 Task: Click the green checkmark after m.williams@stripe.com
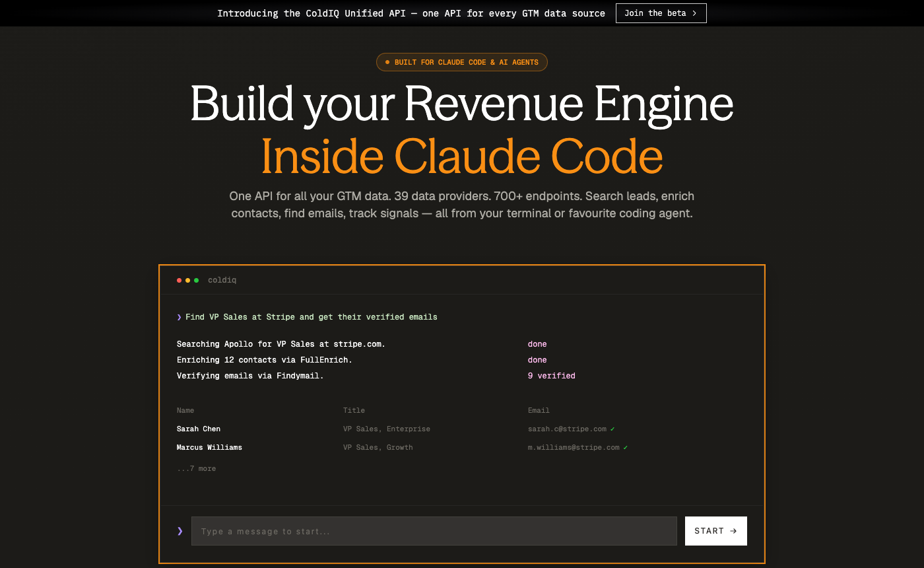pos(626,447)
